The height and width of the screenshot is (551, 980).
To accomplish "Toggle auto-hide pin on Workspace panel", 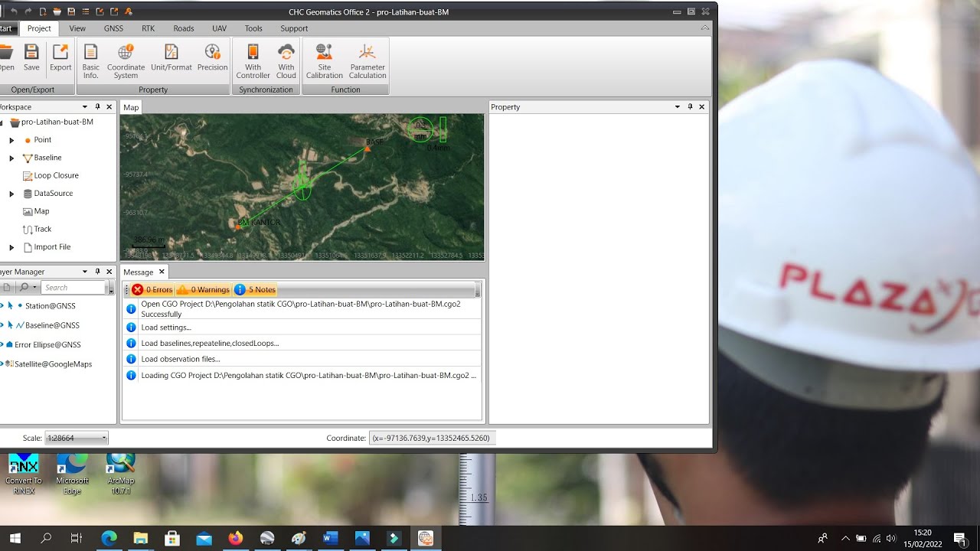I will click(97, 107).
